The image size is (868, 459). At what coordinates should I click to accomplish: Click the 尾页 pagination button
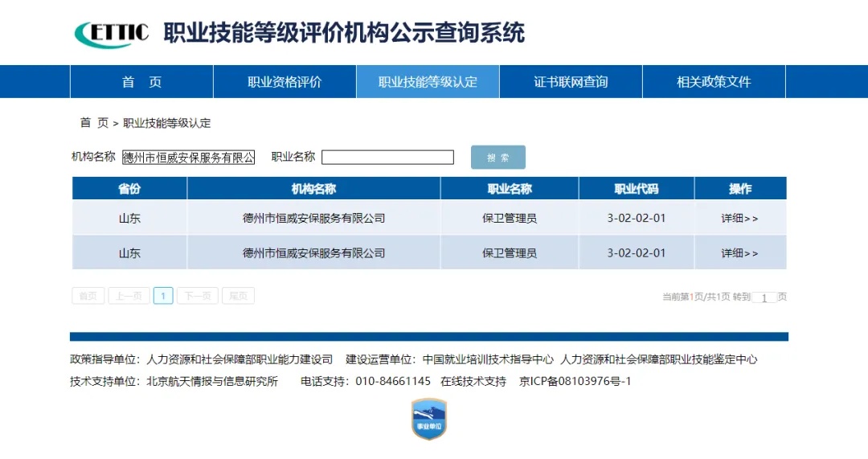pos(238,296)
